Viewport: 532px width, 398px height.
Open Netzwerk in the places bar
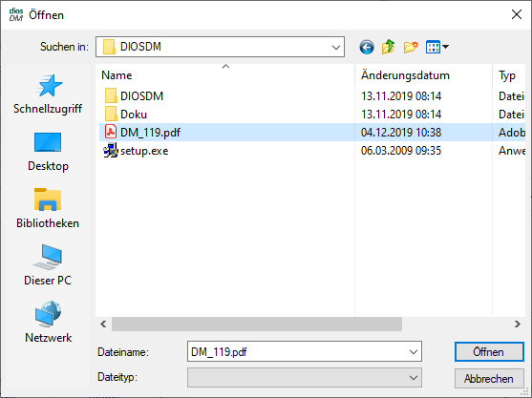(x=48, y=323)
